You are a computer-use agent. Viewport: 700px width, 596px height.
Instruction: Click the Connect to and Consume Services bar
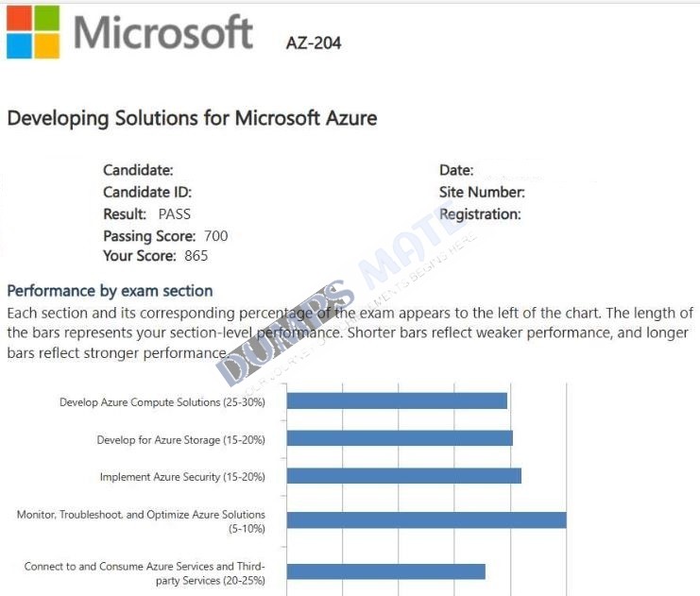tap(385, 571)
